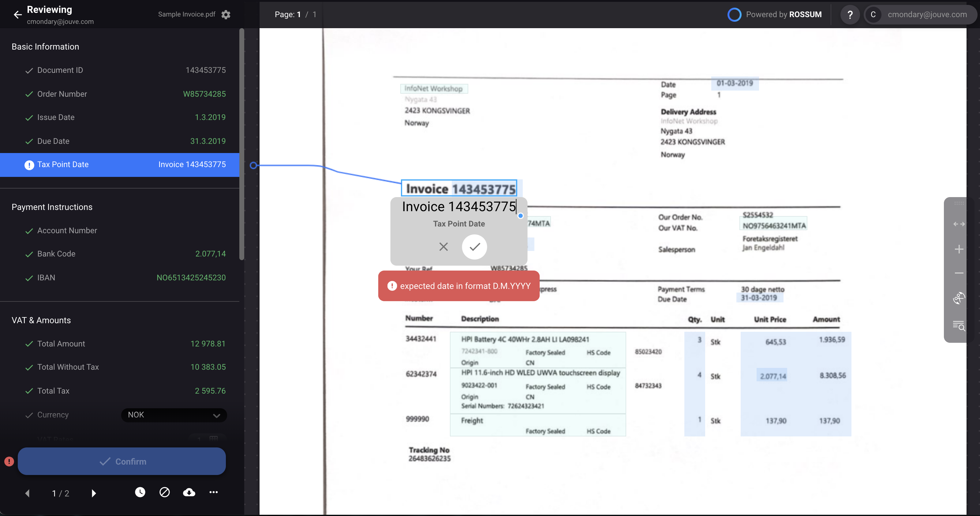Select the Issue Date field row
Image resolution: width=980 pixels, height=516 pixels.
click(119, 118)
